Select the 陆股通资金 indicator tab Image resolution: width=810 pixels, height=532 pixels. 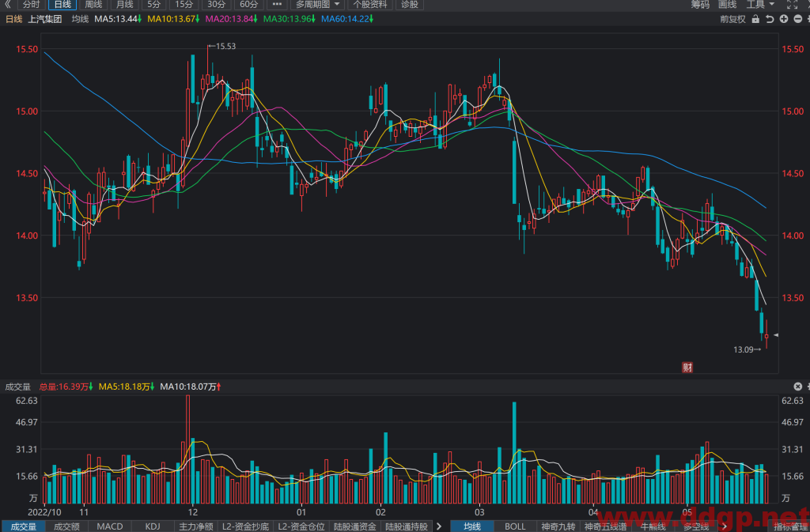[x=355, y=526]
